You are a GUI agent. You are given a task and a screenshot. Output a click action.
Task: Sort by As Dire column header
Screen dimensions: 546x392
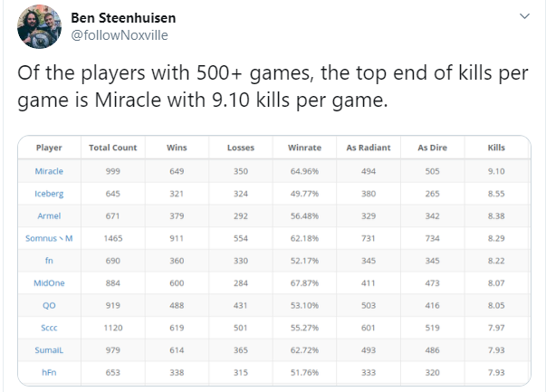coord(433,148)
